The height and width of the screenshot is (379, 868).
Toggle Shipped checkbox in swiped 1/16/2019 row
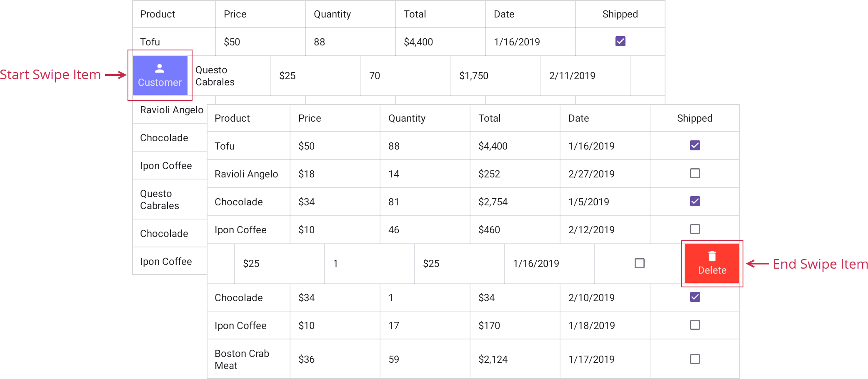coord(639,263)
